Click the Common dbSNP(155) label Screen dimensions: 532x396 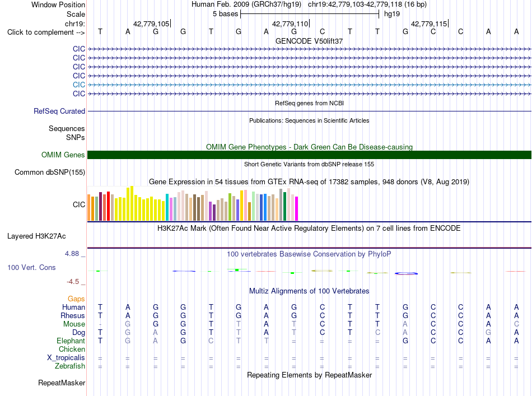tap(49, 173)
